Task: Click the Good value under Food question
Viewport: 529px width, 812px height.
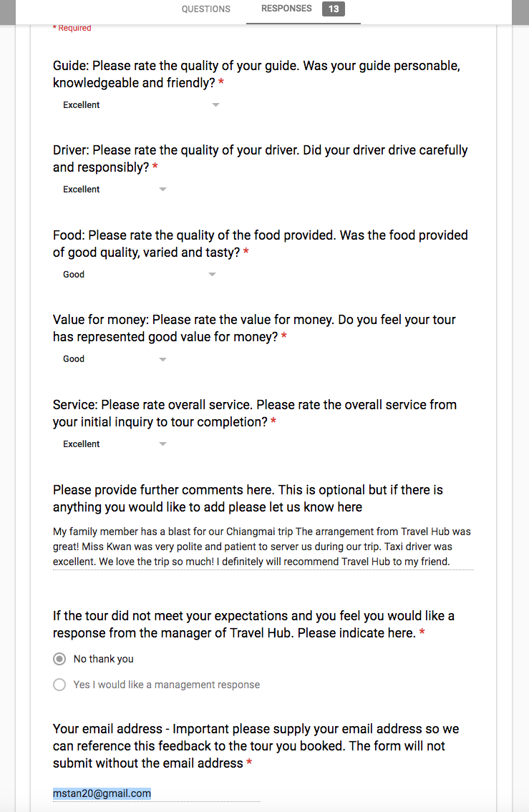Action: [74, 275]
